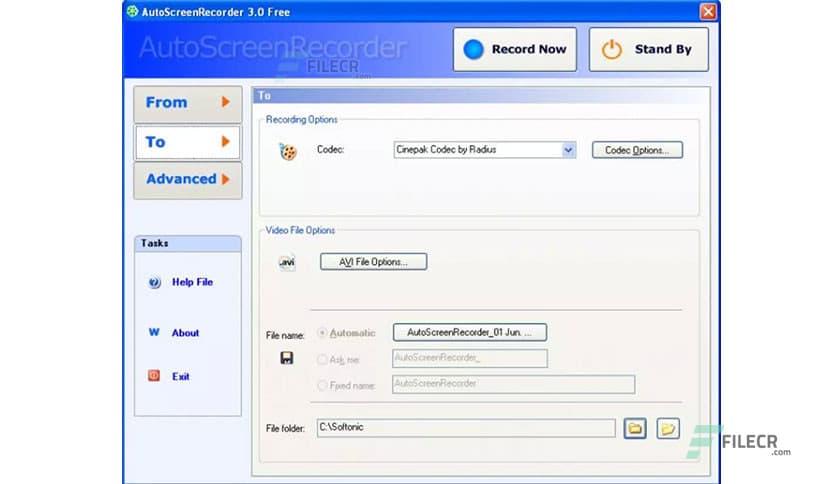The height and width of the screenshot is (484, 836).
Task: Close the AutoScreenRecorder window
Action: pyautogui.click(x=708, y=11)
